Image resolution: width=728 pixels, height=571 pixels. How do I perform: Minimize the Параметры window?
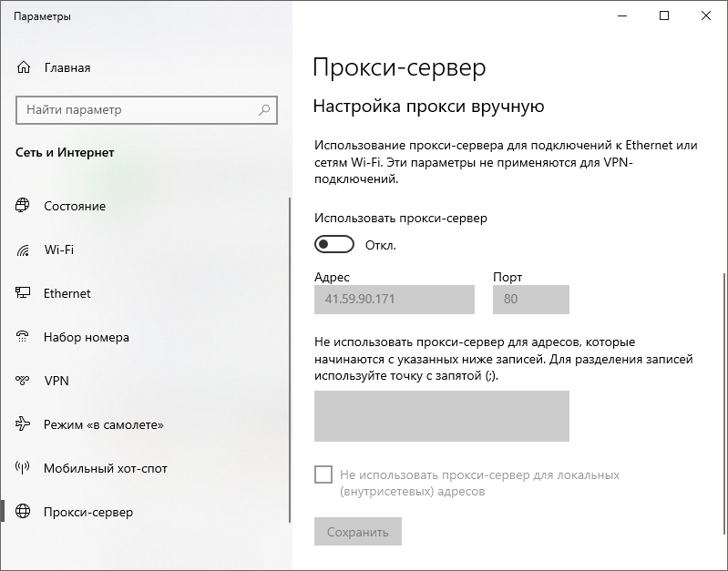click(622, 15)
